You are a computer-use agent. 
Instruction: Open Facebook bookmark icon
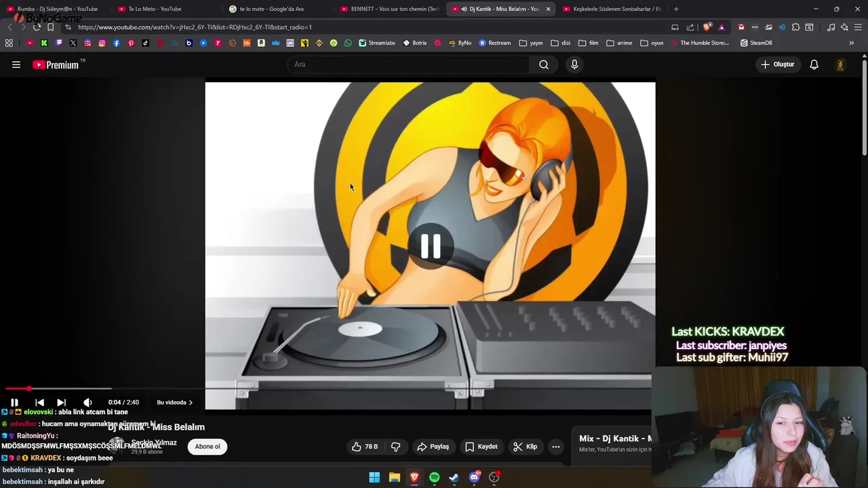117,43
